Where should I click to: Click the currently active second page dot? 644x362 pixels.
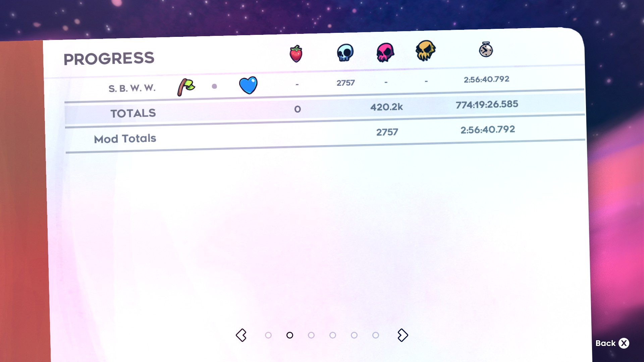coord(290,335)
